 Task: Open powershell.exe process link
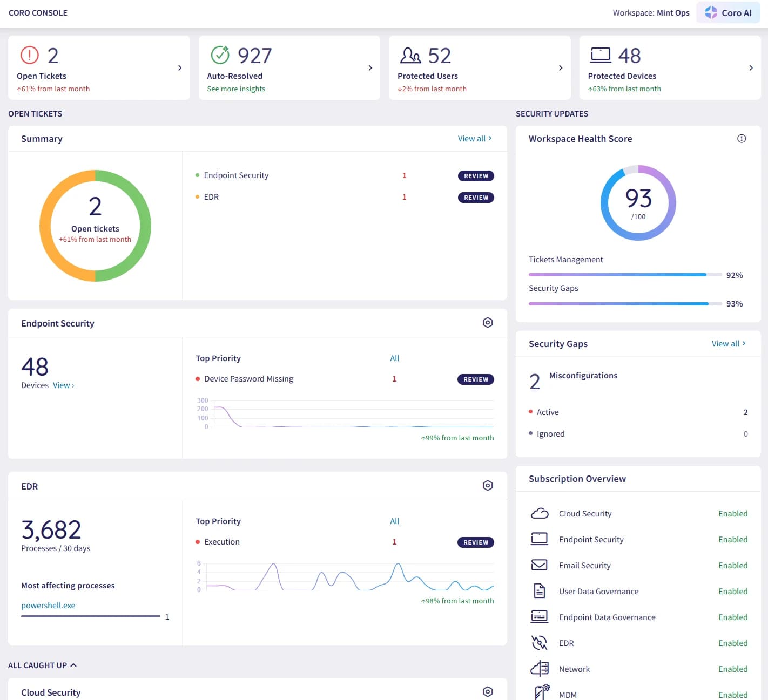pyautogui.click(x=48, y=606)
